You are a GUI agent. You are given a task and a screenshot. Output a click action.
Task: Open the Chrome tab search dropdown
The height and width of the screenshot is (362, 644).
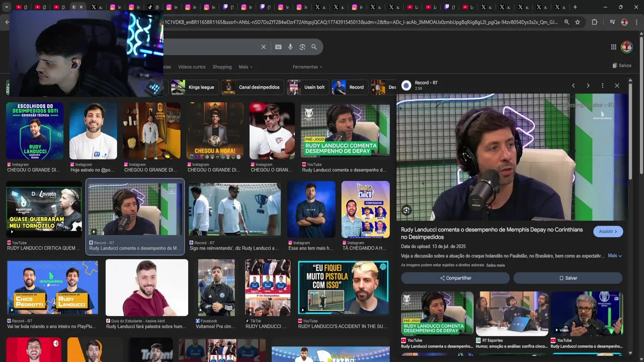pos(6,7)
